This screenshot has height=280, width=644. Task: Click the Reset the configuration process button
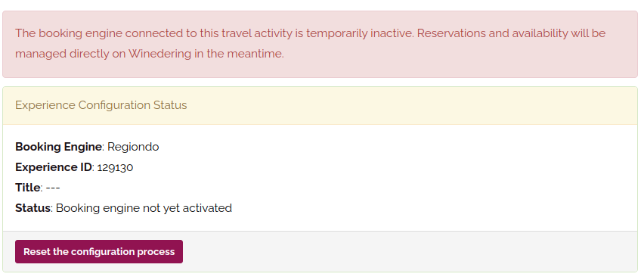(99, 252)
